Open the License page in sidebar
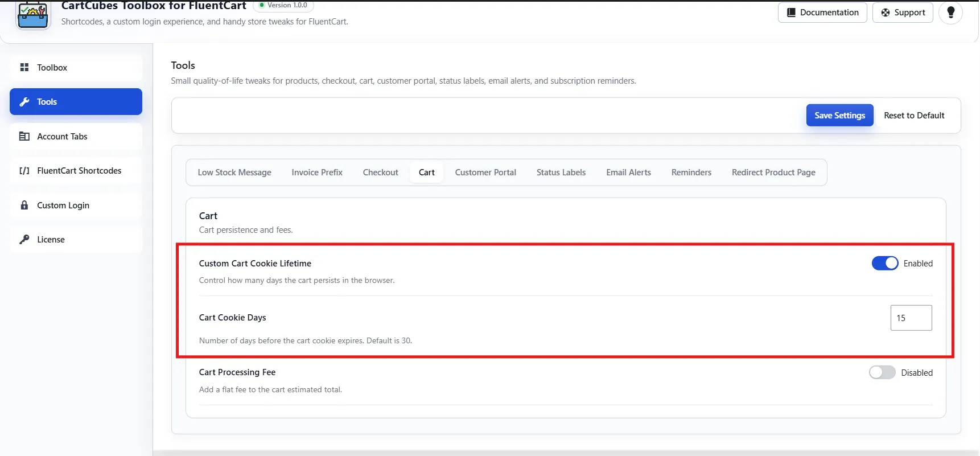The image size is (980, 456). [x=76, y=240]
